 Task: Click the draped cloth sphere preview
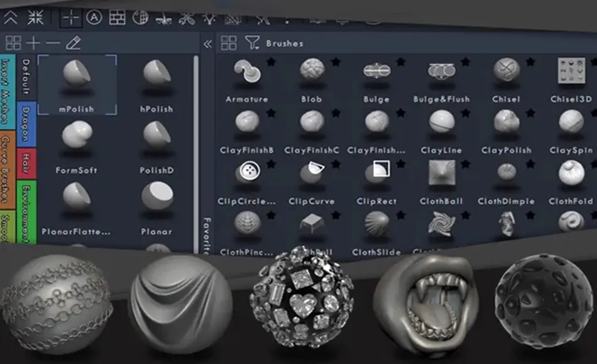pos(180,304)
